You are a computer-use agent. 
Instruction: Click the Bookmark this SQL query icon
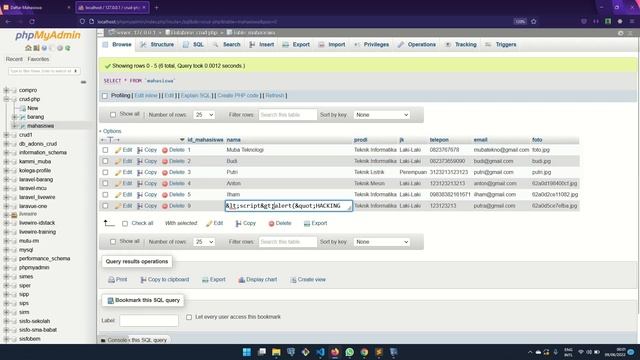[x=110, y=300]
